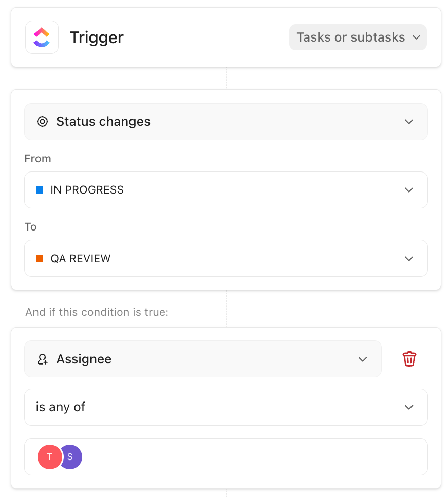Click the blue IN PROGRESS status square
This screenshot has height=498, width=448.
[x=39, y=189]
